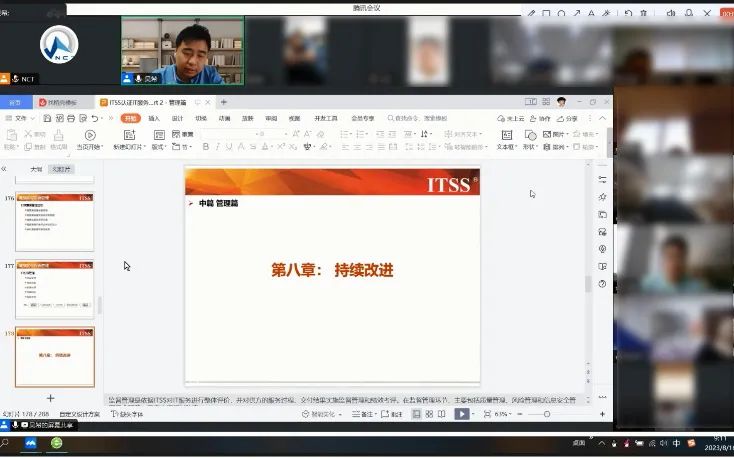
Task: Expand the 当页开始 dropdown arrow
Action: coord(102,147)
